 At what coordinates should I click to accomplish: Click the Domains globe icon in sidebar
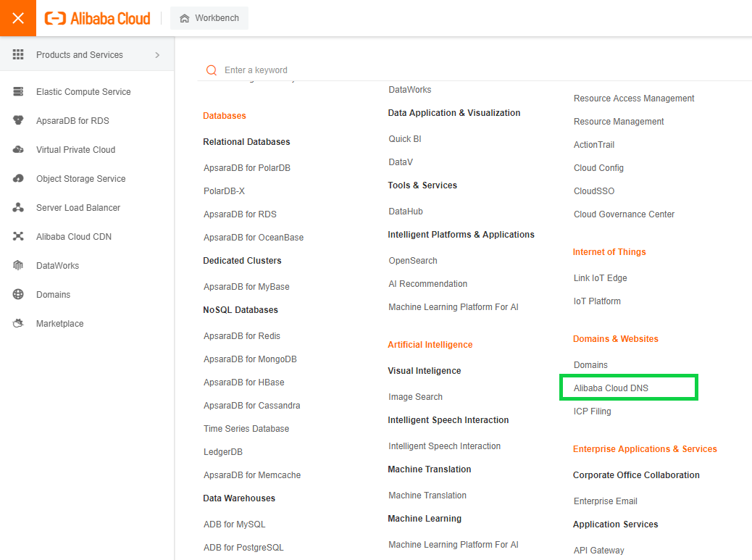coord(19,295)
